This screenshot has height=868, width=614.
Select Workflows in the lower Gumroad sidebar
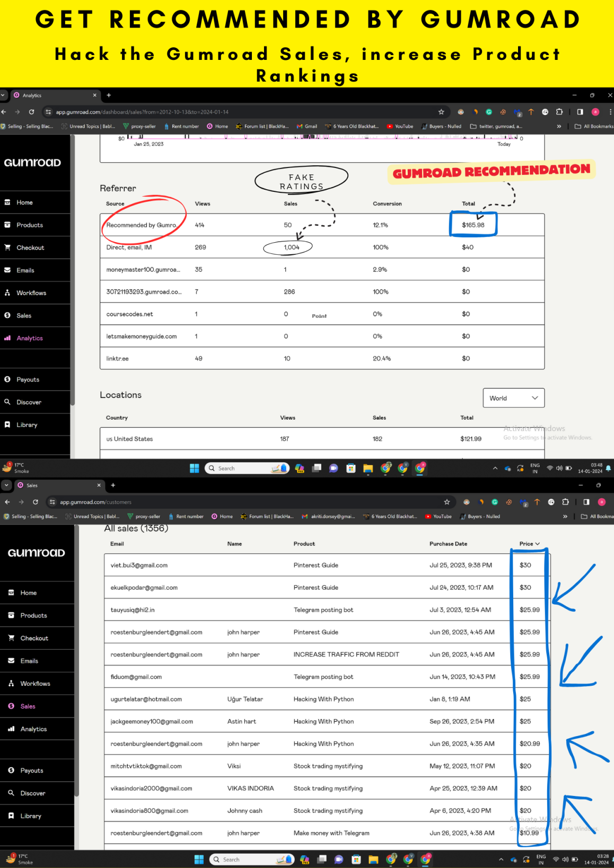point(35,684)
